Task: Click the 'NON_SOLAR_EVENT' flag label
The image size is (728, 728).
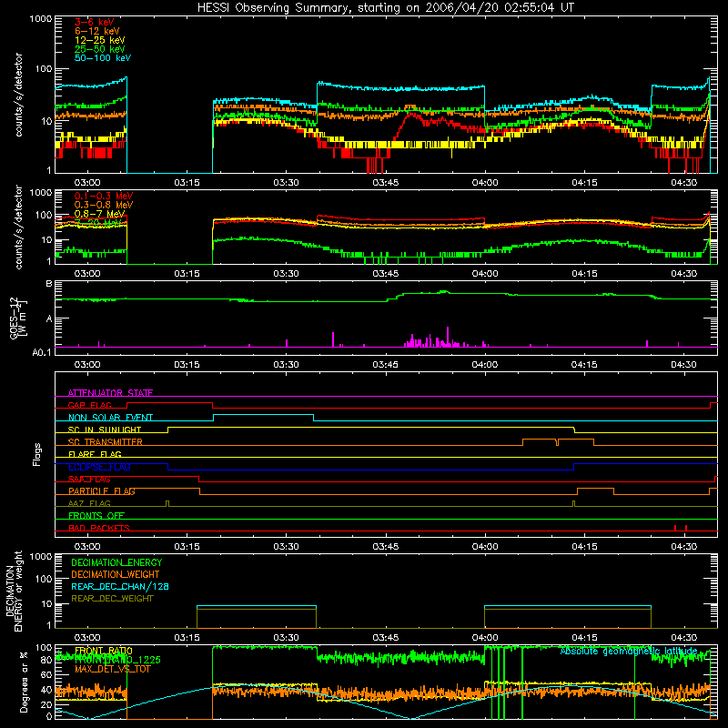Action: click(x=110, y=418)
